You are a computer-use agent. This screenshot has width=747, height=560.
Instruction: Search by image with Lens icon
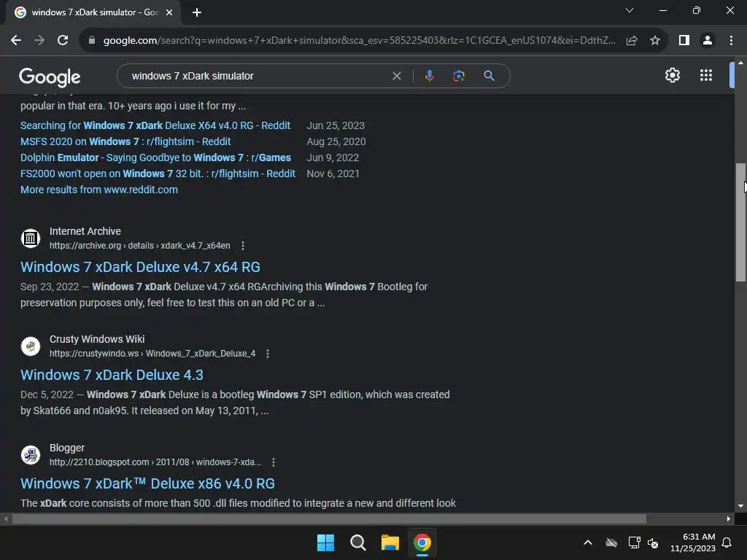tap(458, 76)
